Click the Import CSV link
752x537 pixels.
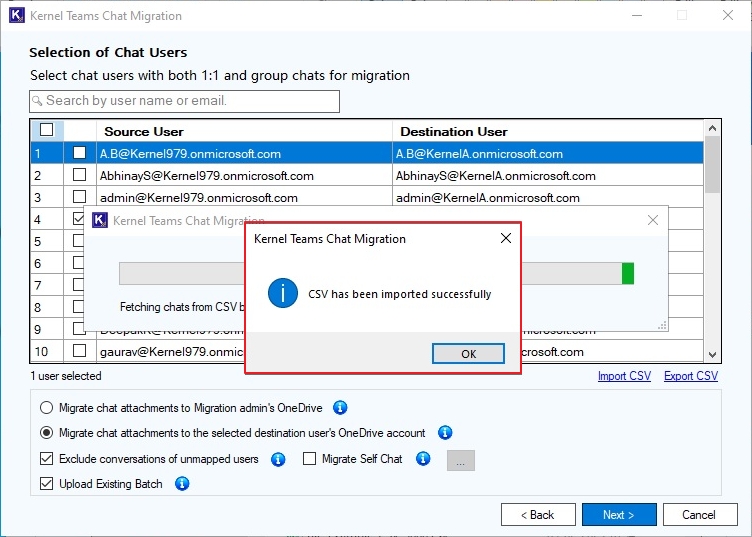(624, 376)
